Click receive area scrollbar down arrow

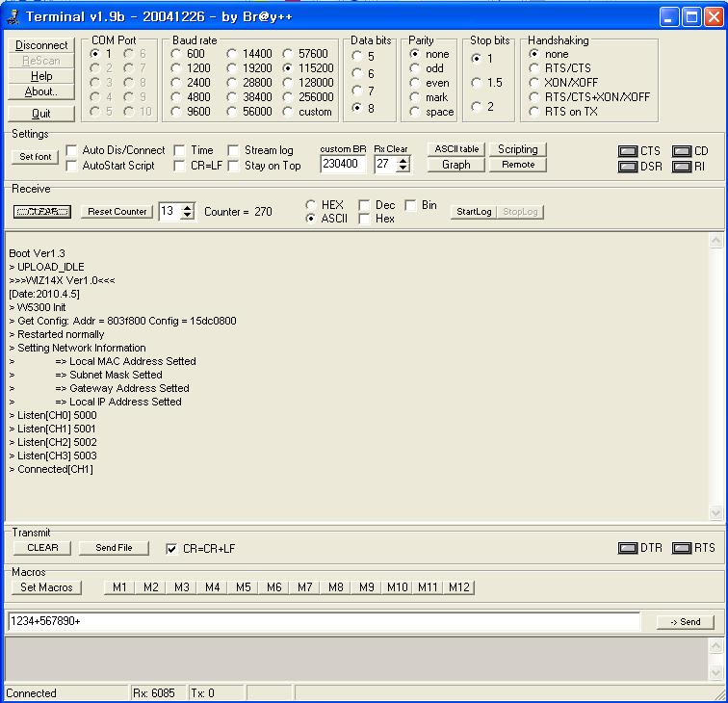[715, 512]
